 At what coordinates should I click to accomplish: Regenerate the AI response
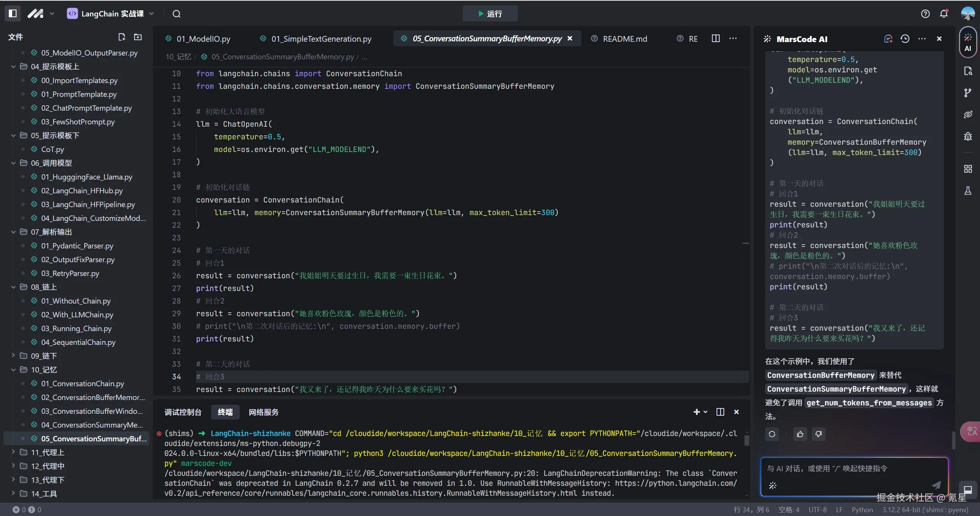point(772,434)
